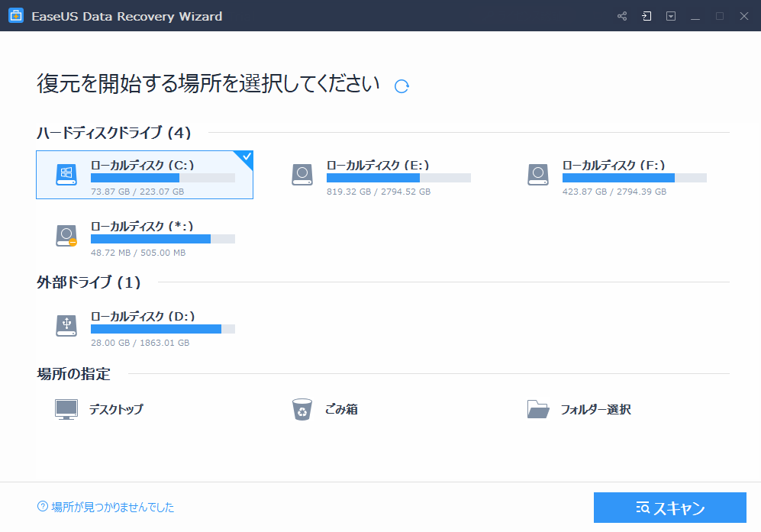Click the ローカルディスク (*:) label
Image resolution: width=761 pixels, height=532 pixels.
coord(142,226)
